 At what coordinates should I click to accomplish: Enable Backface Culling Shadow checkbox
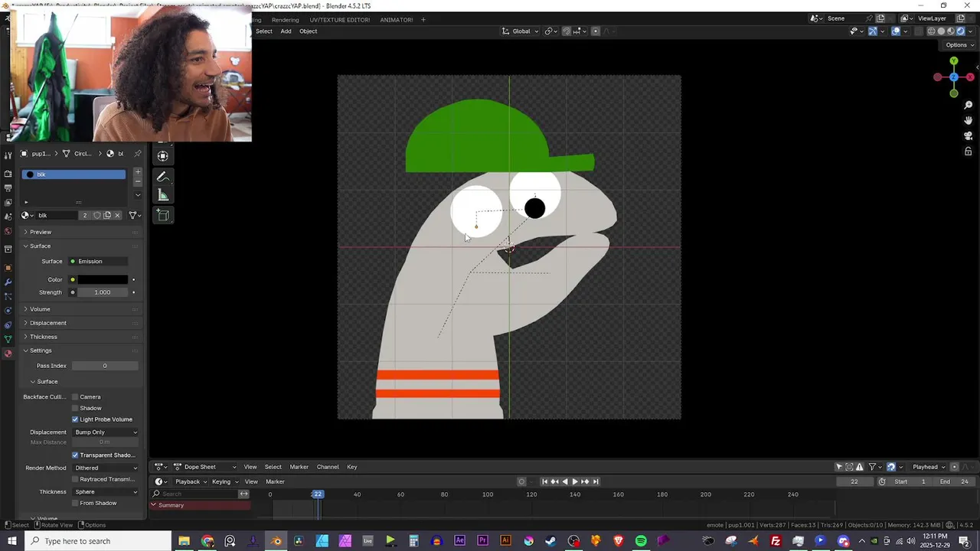click(x=75, y=408)
